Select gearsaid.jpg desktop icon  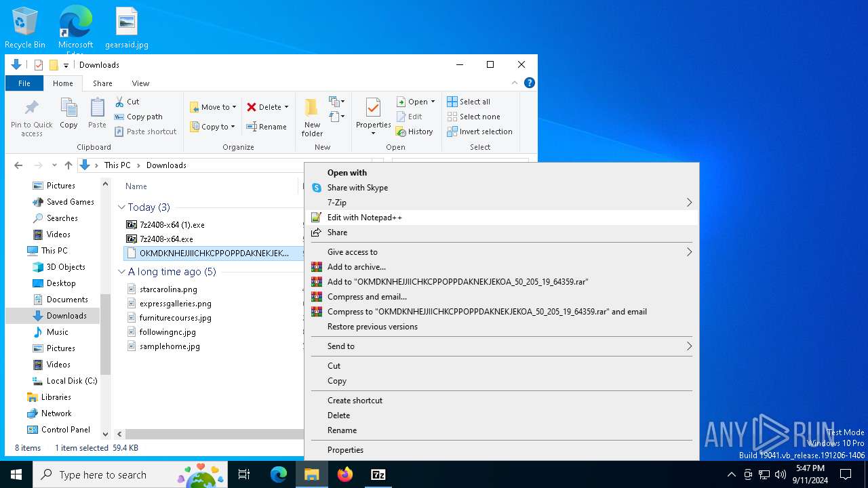[x=127, y=28]
